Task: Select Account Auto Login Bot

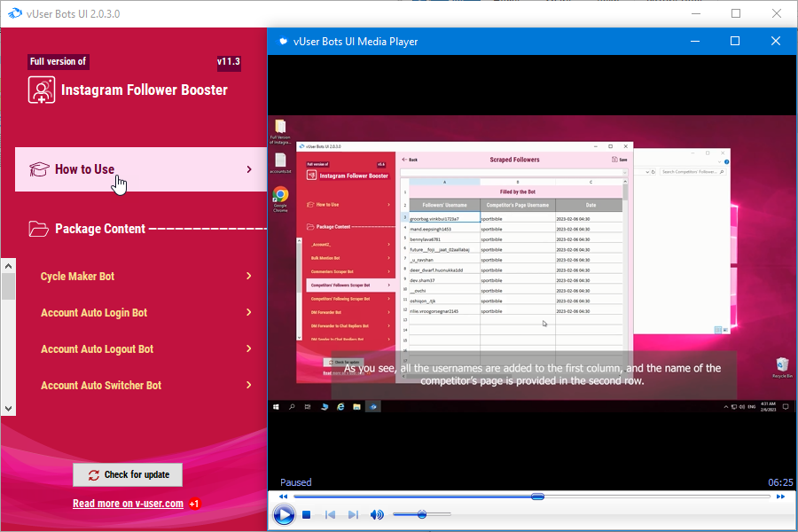Action: [x=94, y=313]
